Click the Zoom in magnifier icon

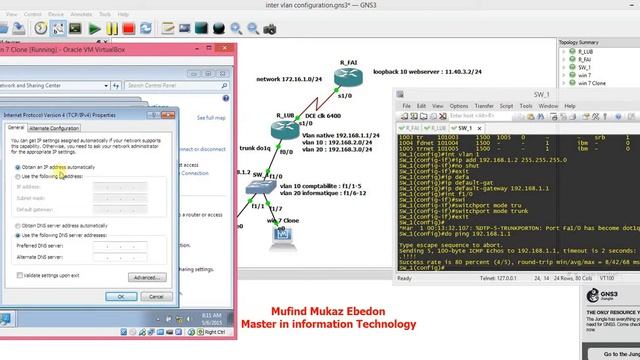(236, 28)
